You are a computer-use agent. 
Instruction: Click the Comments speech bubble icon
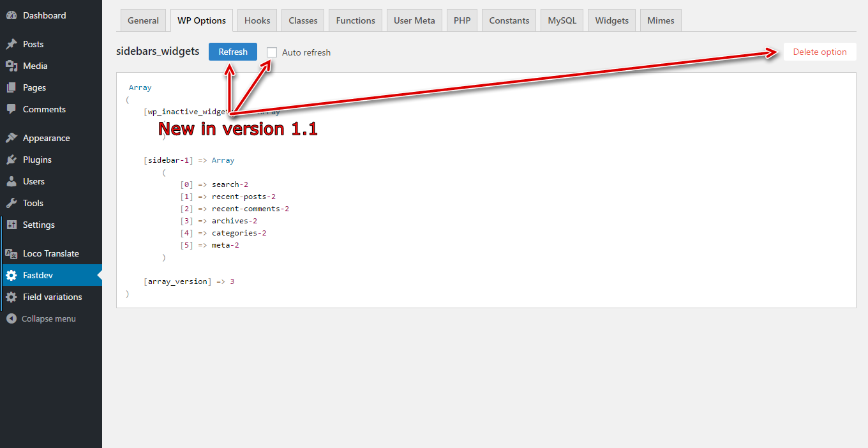[x=11, y=109]
